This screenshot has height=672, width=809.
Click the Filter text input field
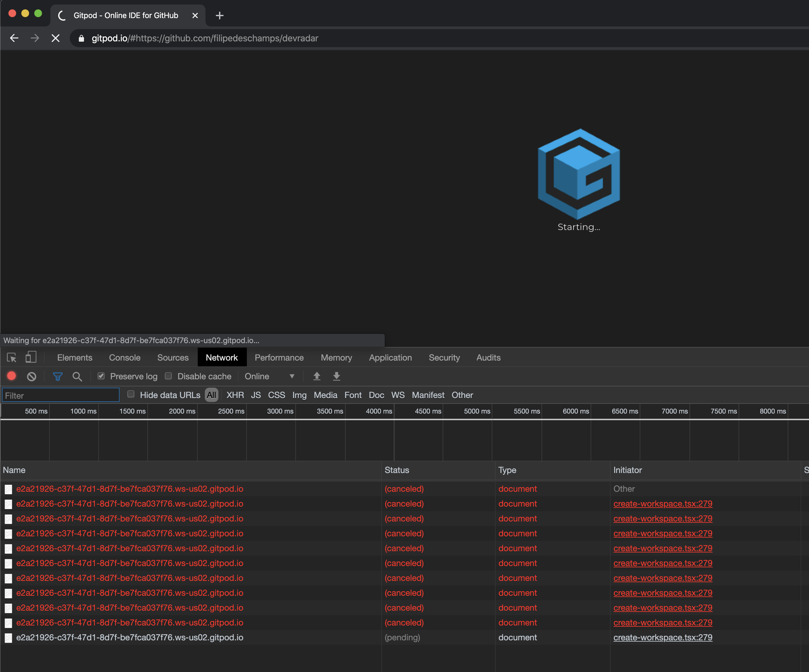click(x=60, y=395)
